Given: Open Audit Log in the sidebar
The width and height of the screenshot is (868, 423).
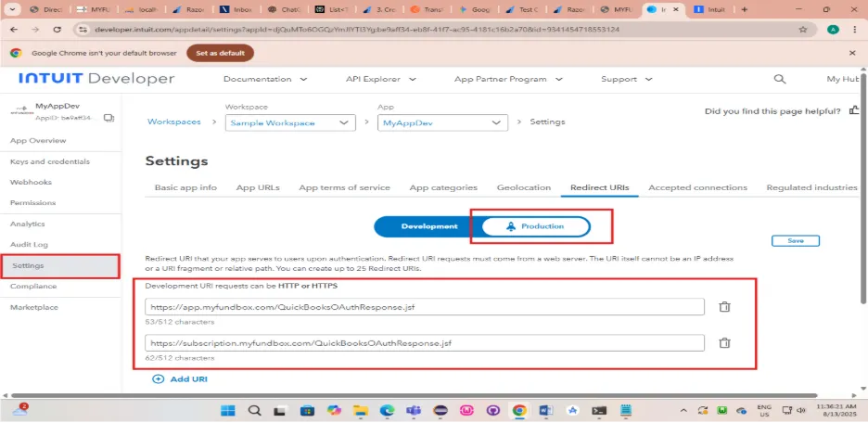Looking at the screenshot, I should click(x=29, y=244).
